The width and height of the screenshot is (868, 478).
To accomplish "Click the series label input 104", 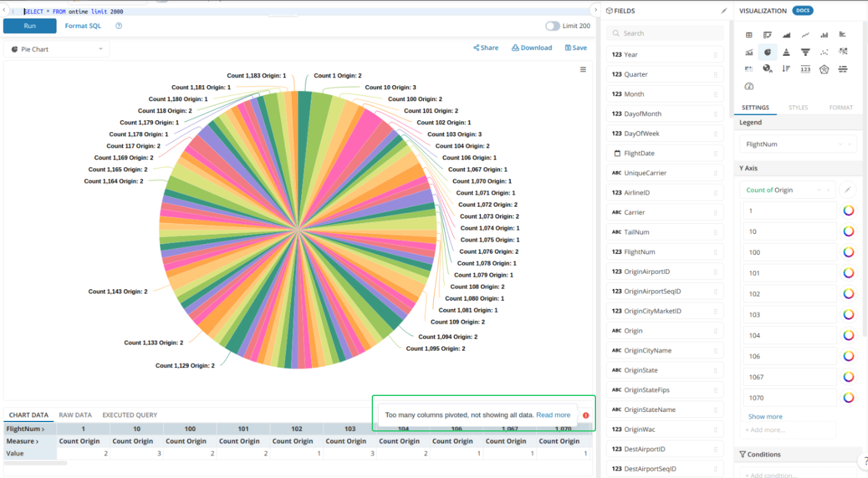I will (x=789, y=336).
